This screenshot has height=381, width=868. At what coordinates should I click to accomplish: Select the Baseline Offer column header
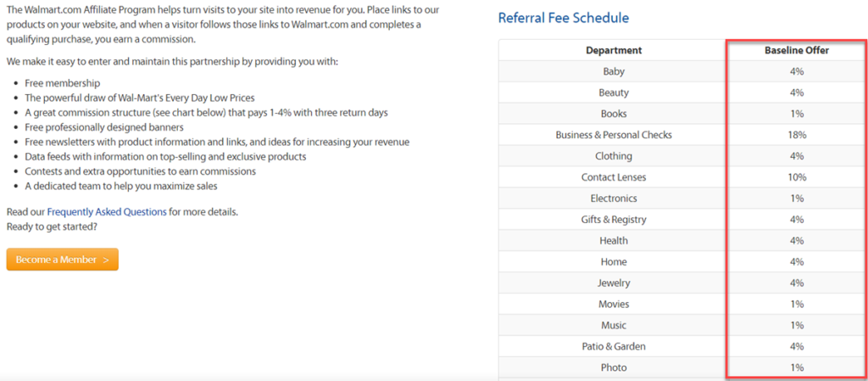click(796, 50)
